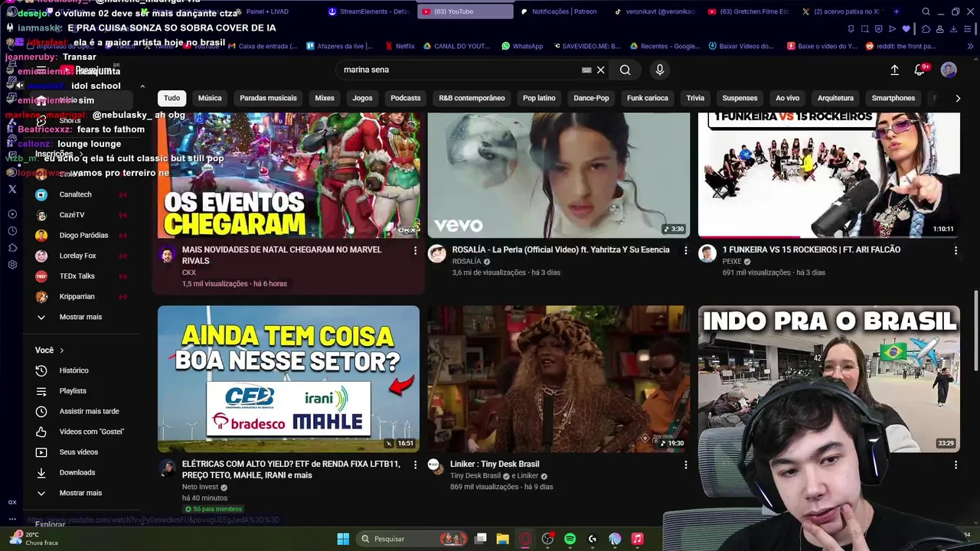Open the Tiny Desk Brasil channel avatar
The image size is (980, 551).
click(434, 465)
